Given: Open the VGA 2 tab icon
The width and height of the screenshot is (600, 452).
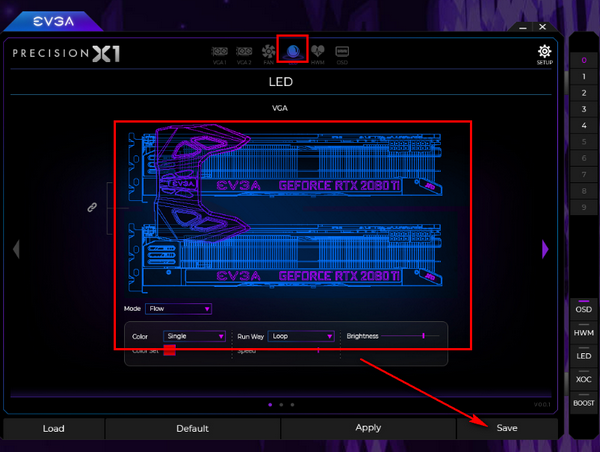Looking at the screenshot, I should click(244, 55).
